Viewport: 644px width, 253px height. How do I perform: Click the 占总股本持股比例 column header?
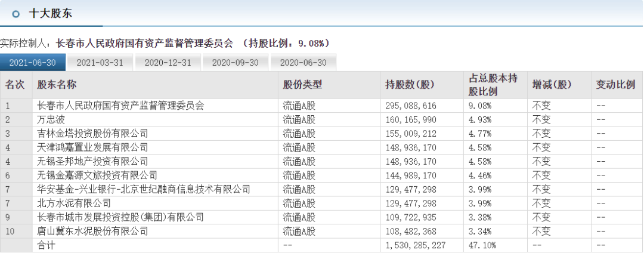point(492,85)
